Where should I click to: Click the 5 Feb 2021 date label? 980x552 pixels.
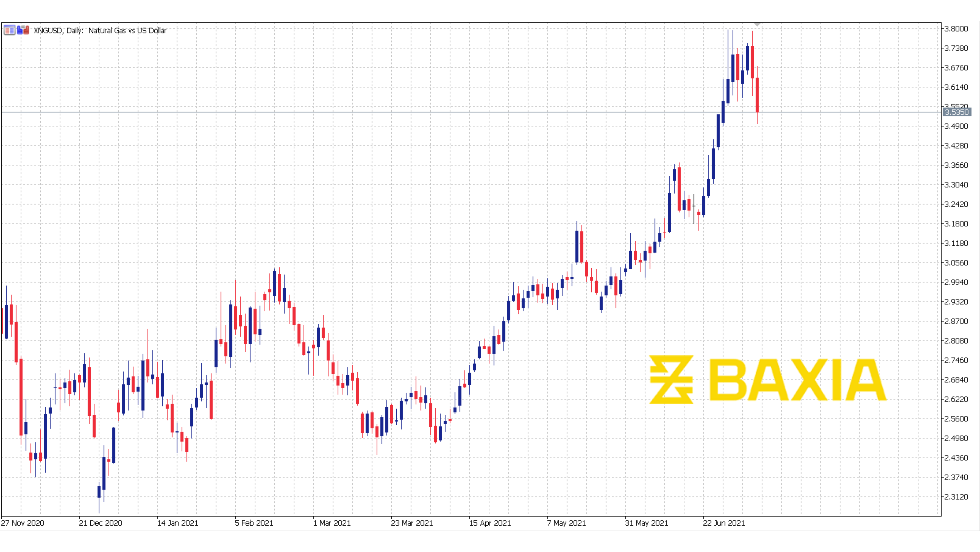point(254,523)
